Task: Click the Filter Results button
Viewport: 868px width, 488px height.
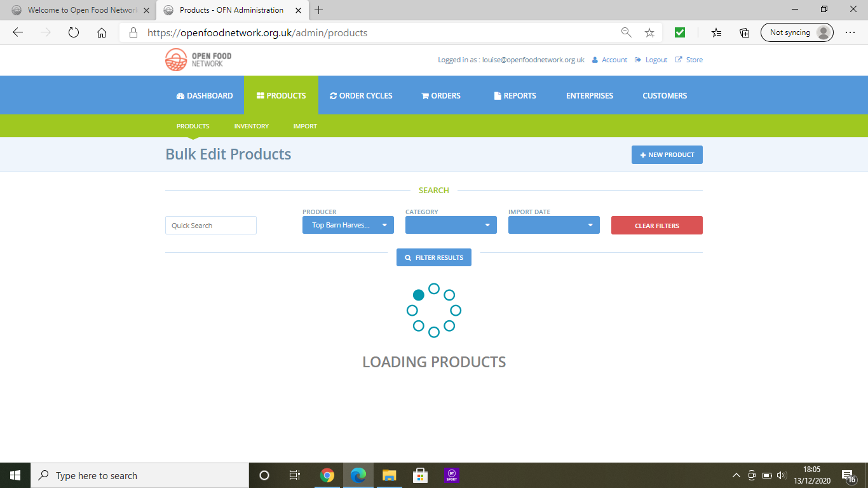Action: pos(434,257)
